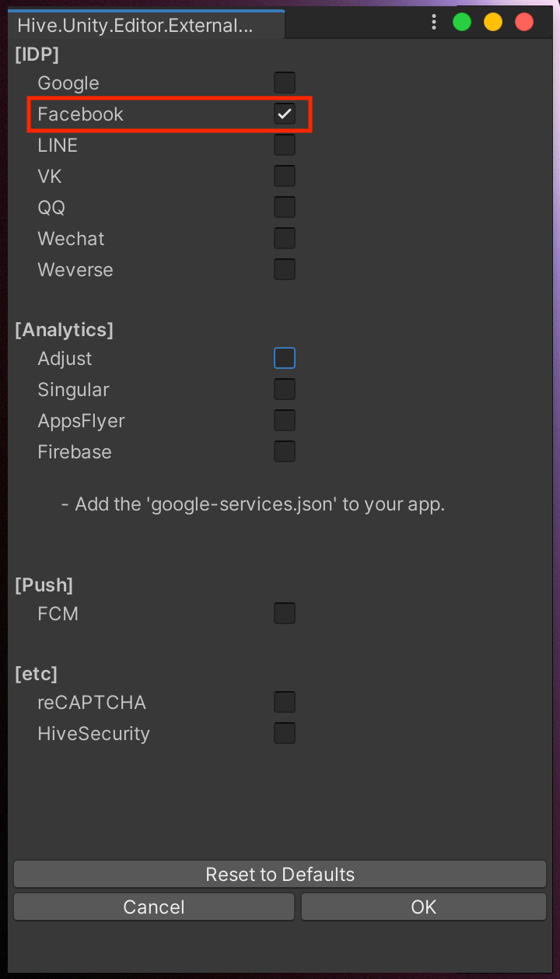Enable the FCM push checkbox
560x979 pixels.
click(x=285, y=612)
